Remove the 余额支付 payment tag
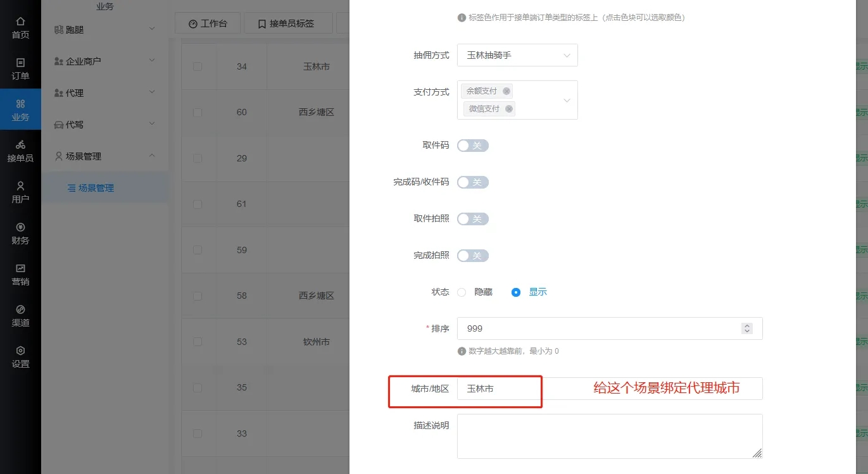868x474 pixels. tap(506, 91)
